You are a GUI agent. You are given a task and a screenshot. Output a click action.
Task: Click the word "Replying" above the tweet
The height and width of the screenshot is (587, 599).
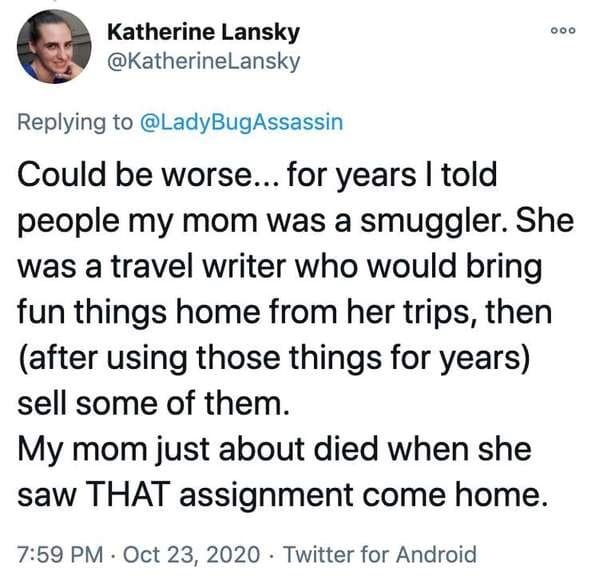click(62, 123)
